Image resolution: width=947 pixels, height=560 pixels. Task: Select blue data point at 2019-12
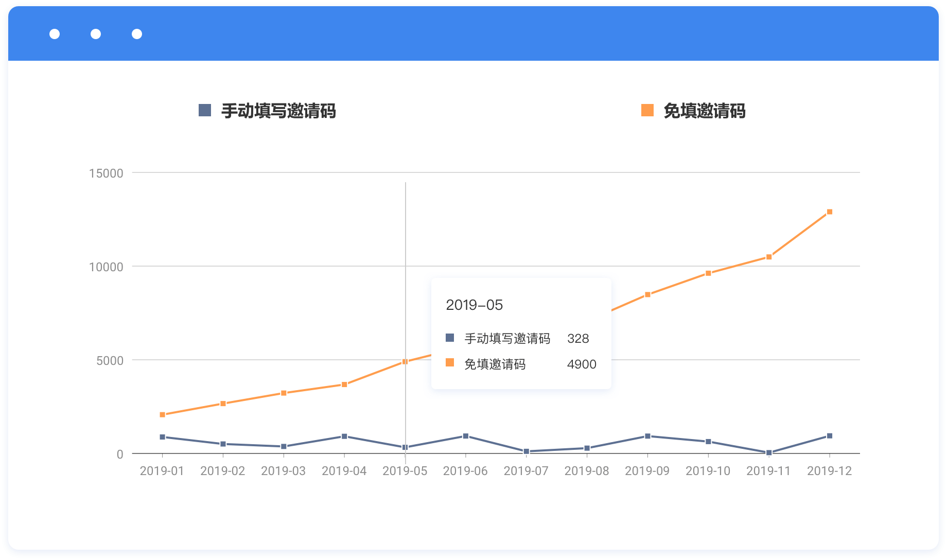(830, 436)
